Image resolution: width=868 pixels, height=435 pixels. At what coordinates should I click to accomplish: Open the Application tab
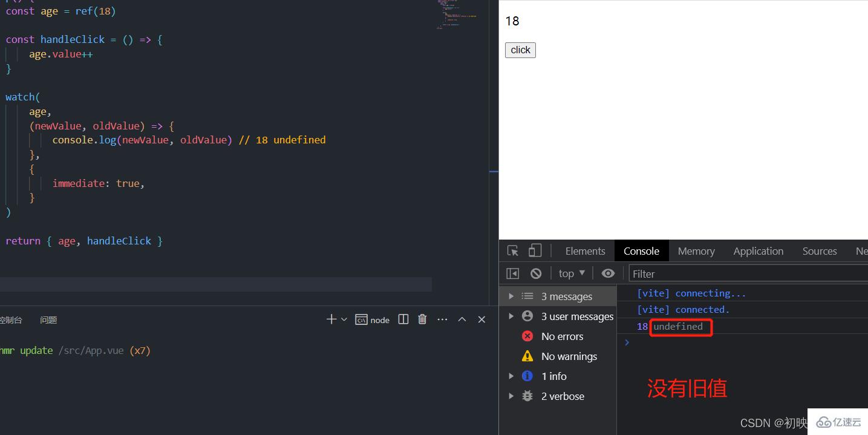(758, 251)
